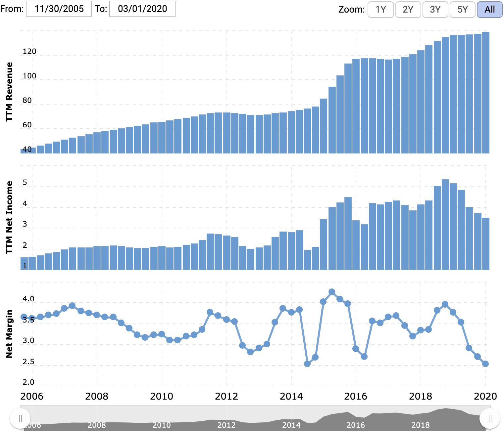The image size is (504, 432).
Task: Click the 2018 x-axis year label
Action: tap(421, 396)
